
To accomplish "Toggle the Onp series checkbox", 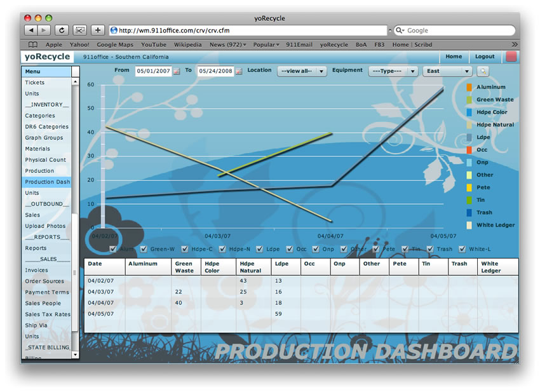I will point(316,248).
